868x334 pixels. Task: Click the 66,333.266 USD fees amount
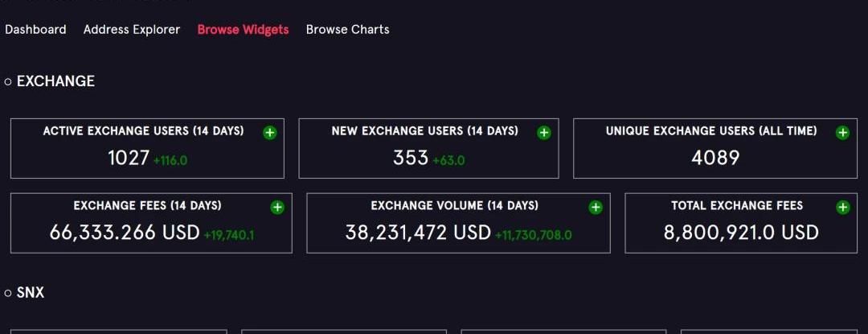click(125, 233)
